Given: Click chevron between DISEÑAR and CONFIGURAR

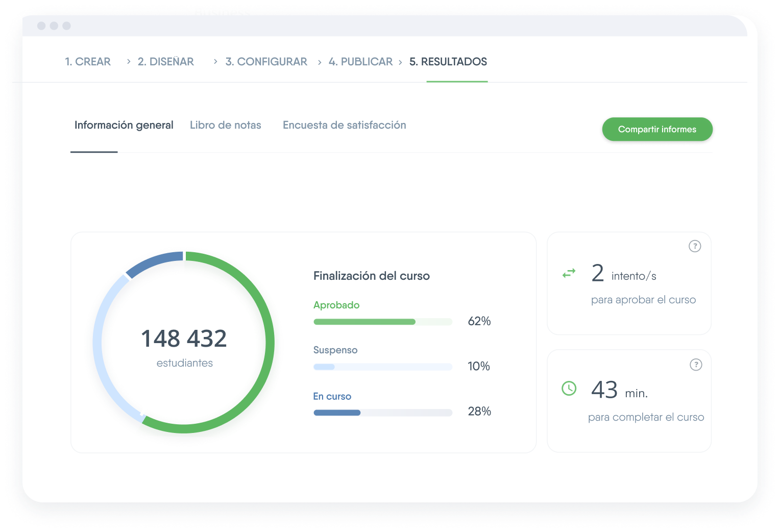Looking at the screenshot, I should (215, 61).
